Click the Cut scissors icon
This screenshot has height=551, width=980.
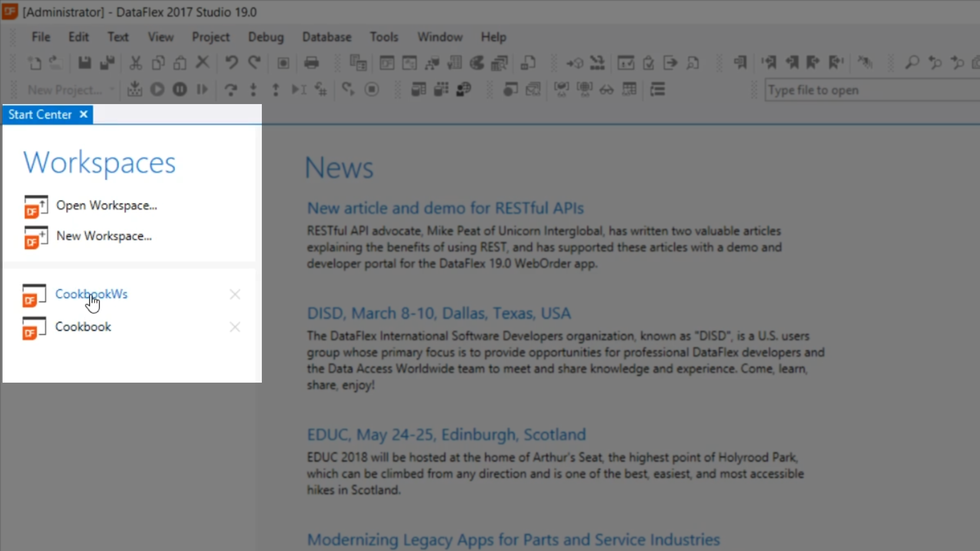pos(135,63)
